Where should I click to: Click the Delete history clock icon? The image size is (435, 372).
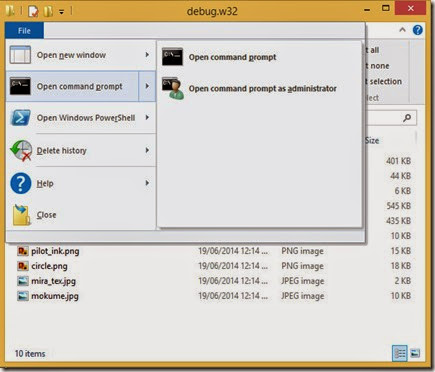(21, 151)
